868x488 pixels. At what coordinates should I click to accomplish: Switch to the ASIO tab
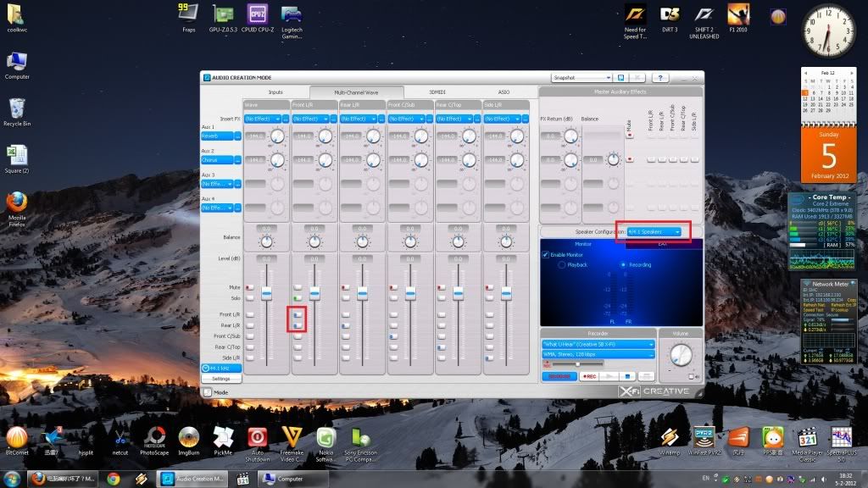pos(504,91)
